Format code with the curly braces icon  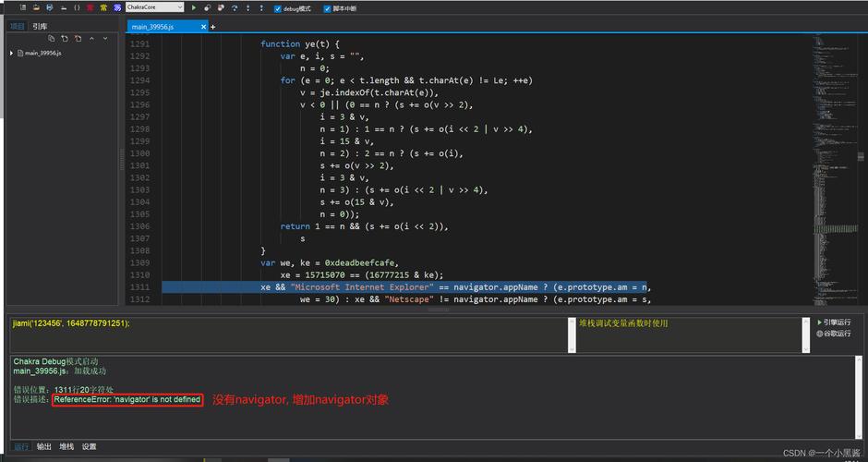(77, 7)
